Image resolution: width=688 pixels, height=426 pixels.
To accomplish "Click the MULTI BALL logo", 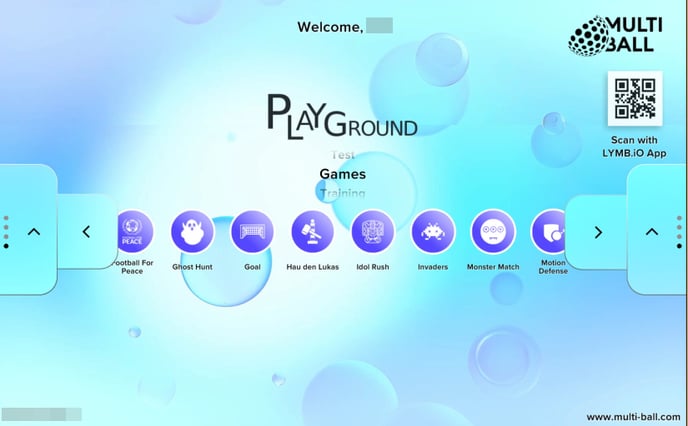I will 616,36.
